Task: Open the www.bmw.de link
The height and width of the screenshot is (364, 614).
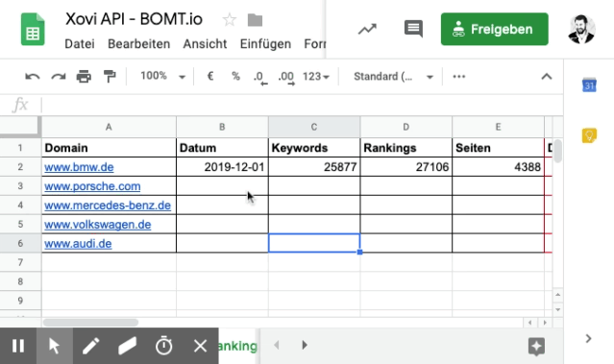Action: [x=79, y=167]
